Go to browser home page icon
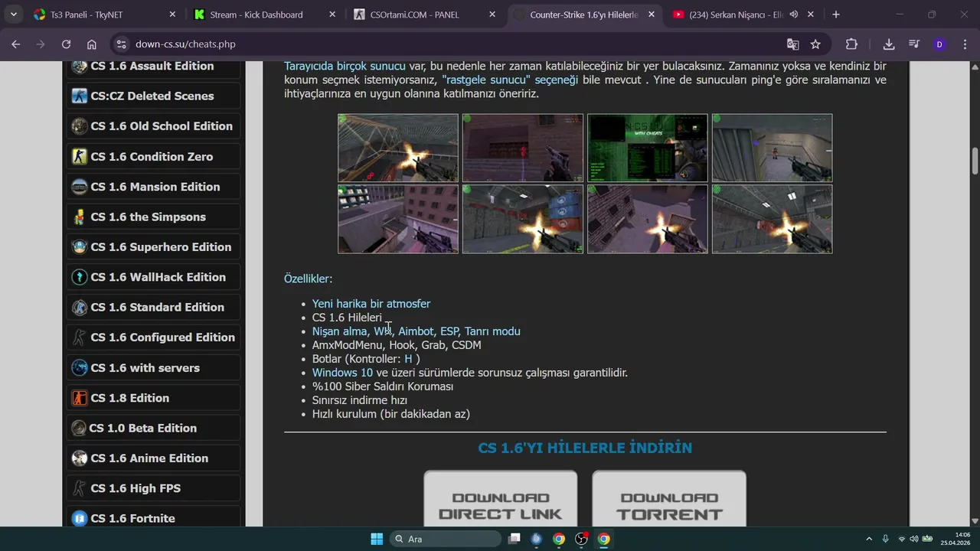The width and height of the screenshot is (980, 551). click(92, 44)
